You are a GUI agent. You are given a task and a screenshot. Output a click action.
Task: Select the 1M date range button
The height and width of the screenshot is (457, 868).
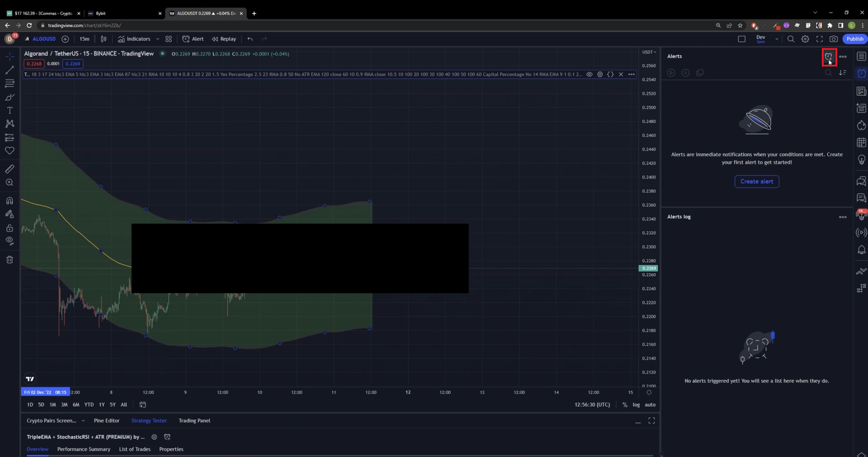pyautogui.click(x=53, y=404)
